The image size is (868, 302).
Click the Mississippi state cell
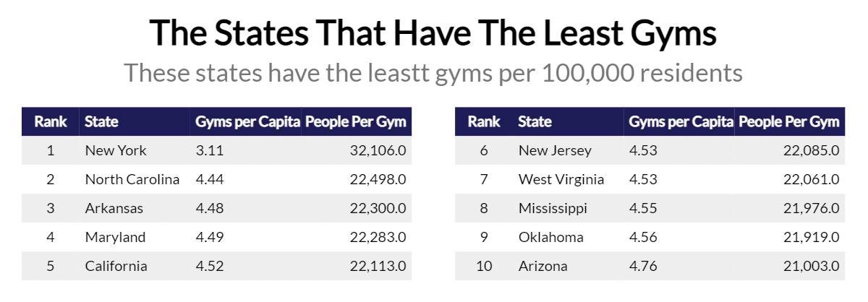(553, 208)
